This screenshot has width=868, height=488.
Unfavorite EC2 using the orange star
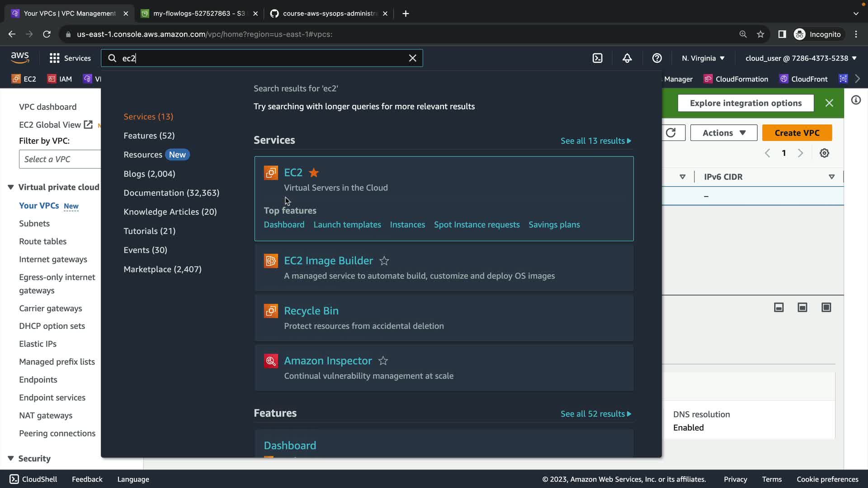pos(314,173)
